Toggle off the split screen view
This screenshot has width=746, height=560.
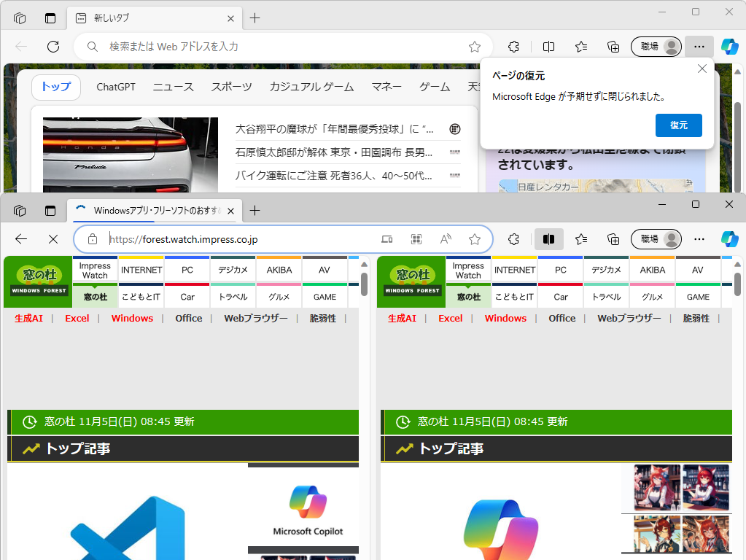(548, 239)
